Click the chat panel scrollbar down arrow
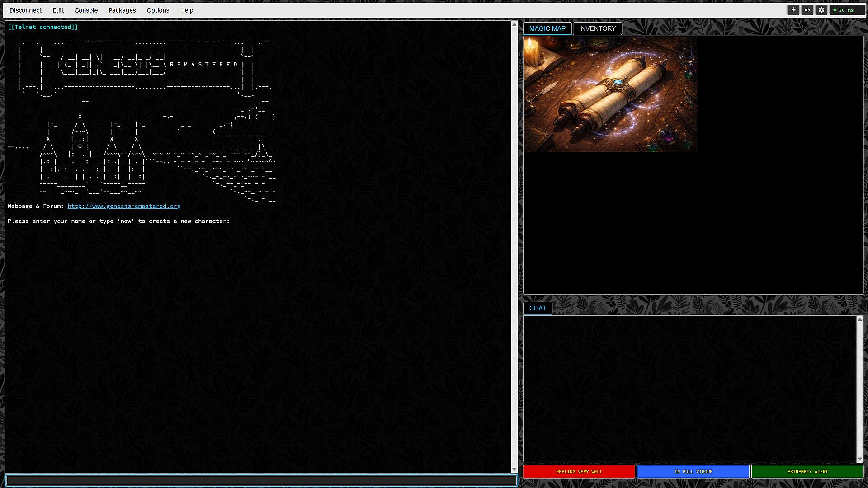Image resolution: width=868 pixels, height=488 pixels. coord(860,459)
